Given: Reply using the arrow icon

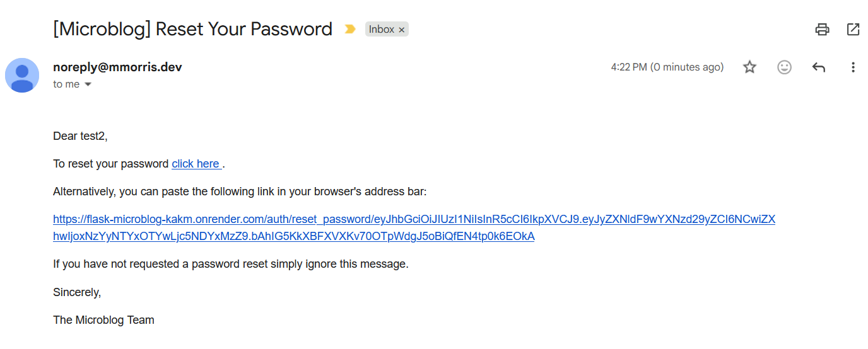Looking at the screenshot, I should click(x=819, y=67).
